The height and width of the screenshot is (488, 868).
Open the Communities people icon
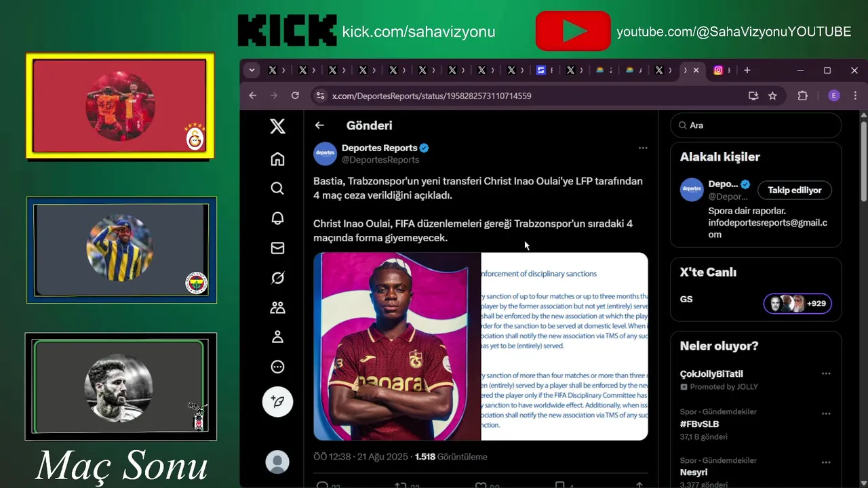(x=277, y=308)
